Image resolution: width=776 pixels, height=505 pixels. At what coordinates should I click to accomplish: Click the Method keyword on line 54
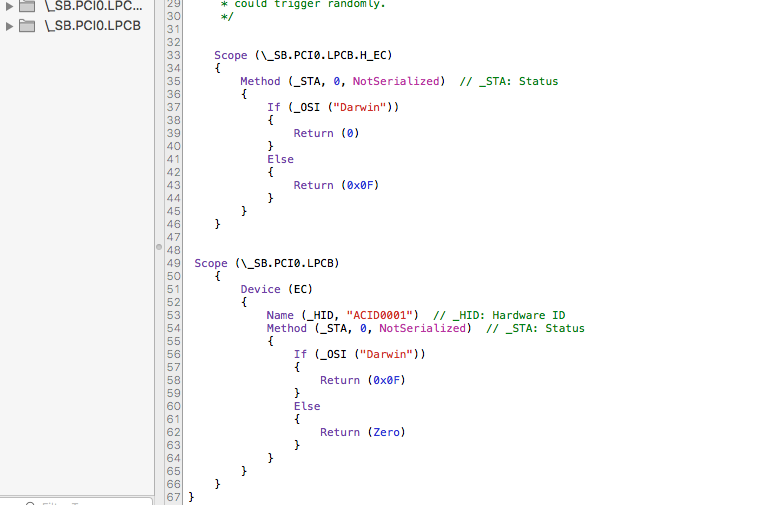click(x=287, y=328)
